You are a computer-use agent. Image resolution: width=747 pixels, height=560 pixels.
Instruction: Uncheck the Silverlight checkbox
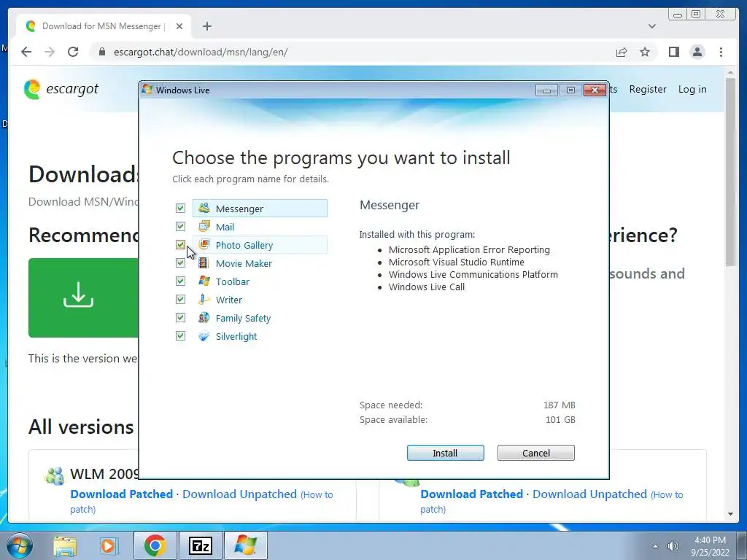[x=181, y=336]
